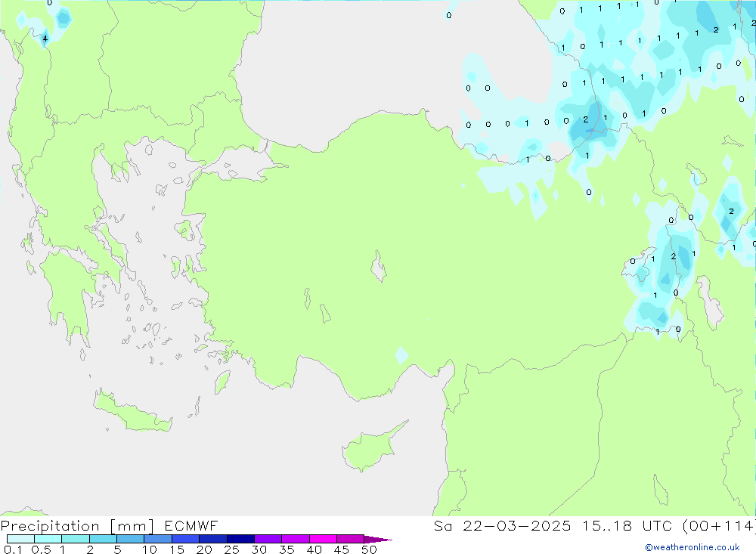Select the legend swatch between 35 and 40

pyautogui.click(x=296, y=539)
